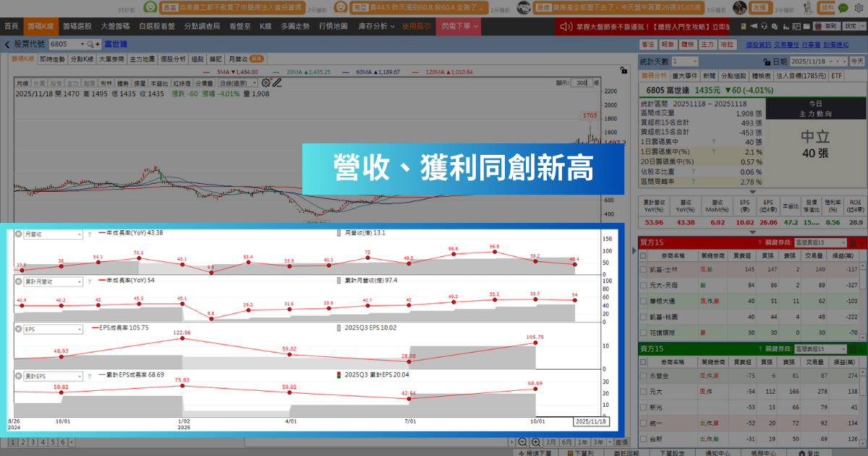This screenshot has height=456, width=868.
Task: Click the speaker announcement icon in red banner
Action: [x=568, y=26]
